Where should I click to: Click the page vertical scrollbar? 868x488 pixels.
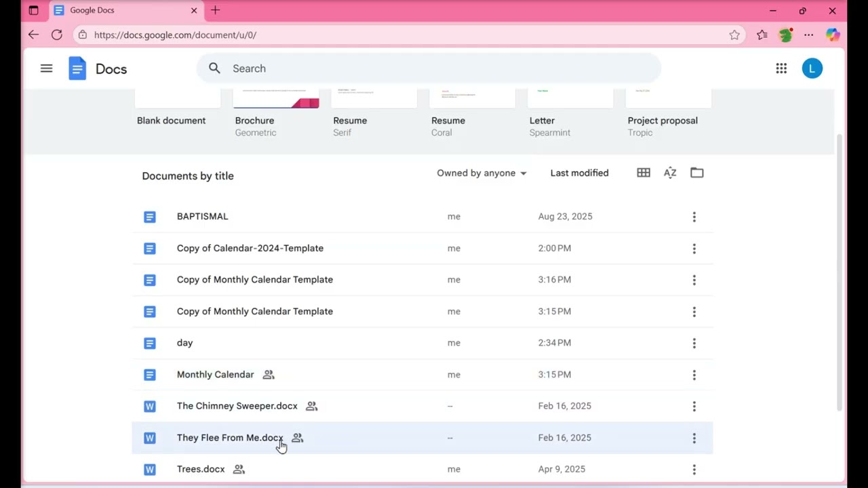[x=840, y=271]
